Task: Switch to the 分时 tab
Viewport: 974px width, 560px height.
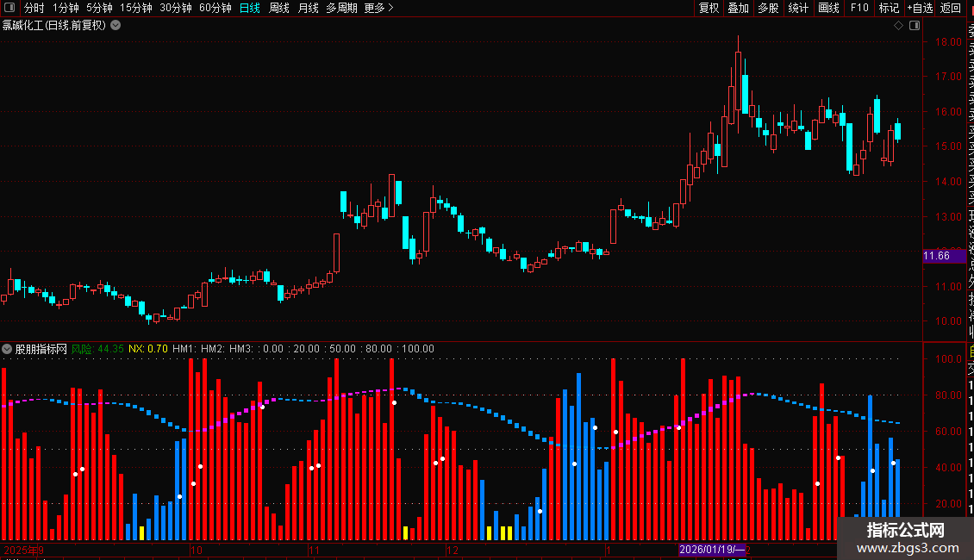Action: [34, 8]
